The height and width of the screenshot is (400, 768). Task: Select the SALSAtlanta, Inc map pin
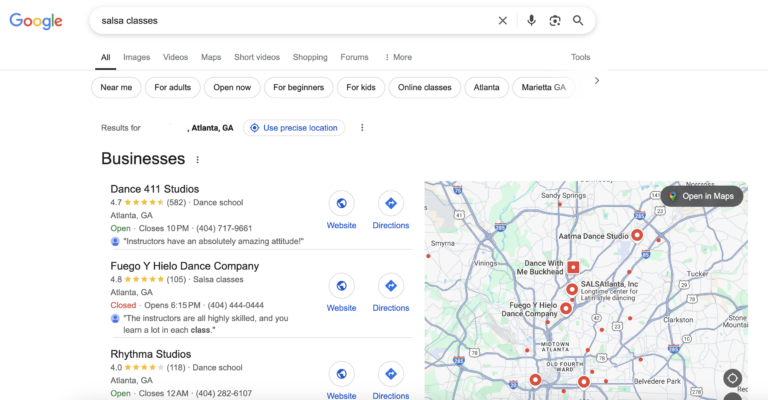(x=572, y=289)
